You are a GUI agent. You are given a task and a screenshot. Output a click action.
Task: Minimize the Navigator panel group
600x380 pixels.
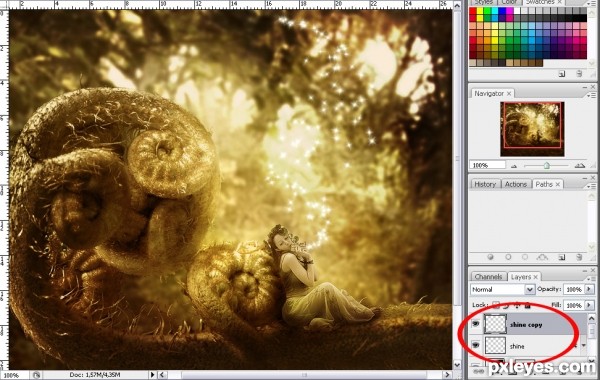(585, 87)
